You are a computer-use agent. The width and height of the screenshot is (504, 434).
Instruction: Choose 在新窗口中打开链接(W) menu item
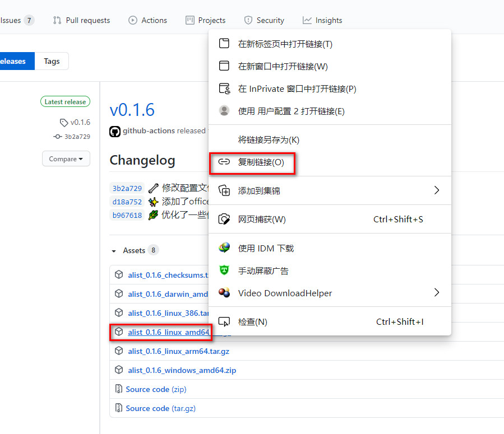330,66
